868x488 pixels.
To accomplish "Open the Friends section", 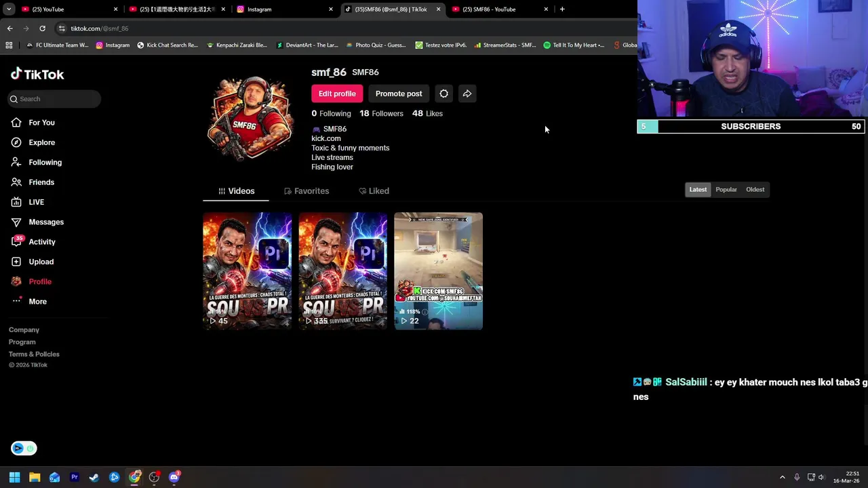I will click(41, 182).
